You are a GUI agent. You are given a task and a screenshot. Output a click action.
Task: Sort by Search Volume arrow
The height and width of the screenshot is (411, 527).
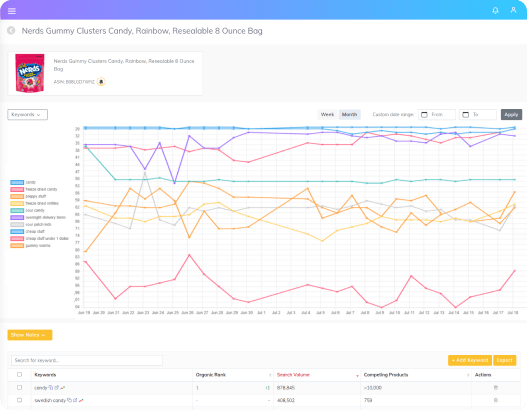[357, 375]
